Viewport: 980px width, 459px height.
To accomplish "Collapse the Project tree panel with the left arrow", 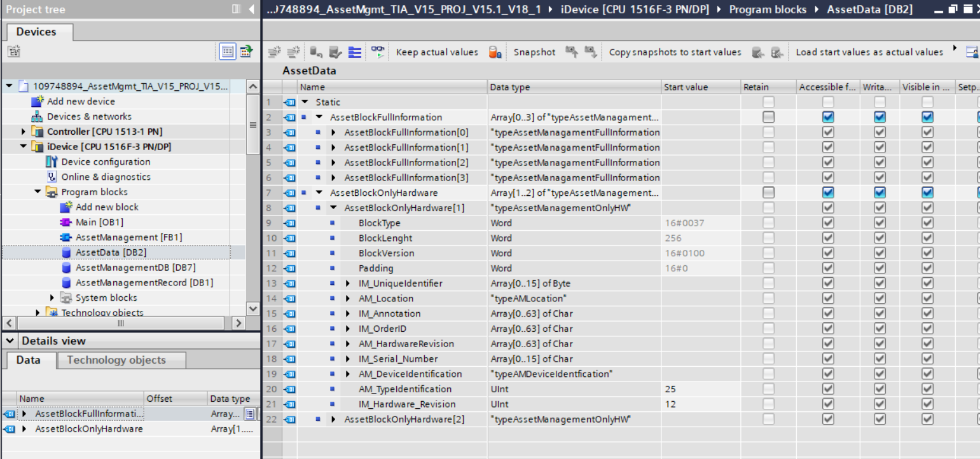I will [252, 9].
